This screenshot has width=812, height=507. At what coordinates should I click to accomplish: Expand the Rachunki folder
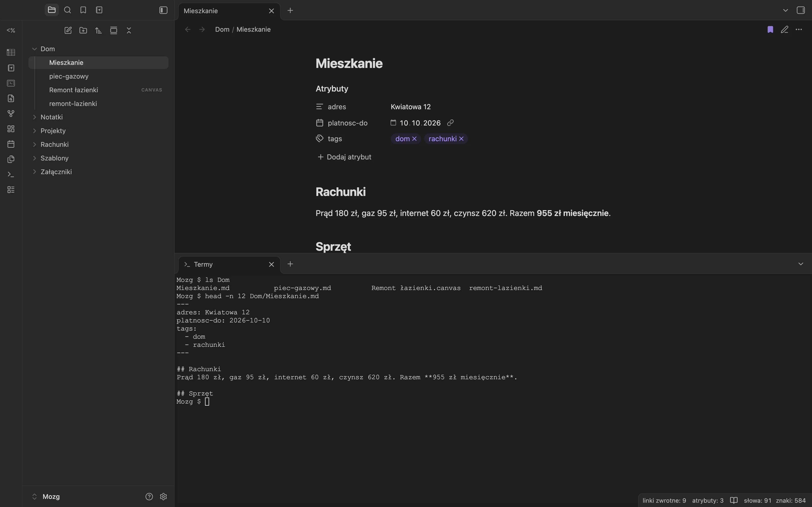(x=34, y=144)
